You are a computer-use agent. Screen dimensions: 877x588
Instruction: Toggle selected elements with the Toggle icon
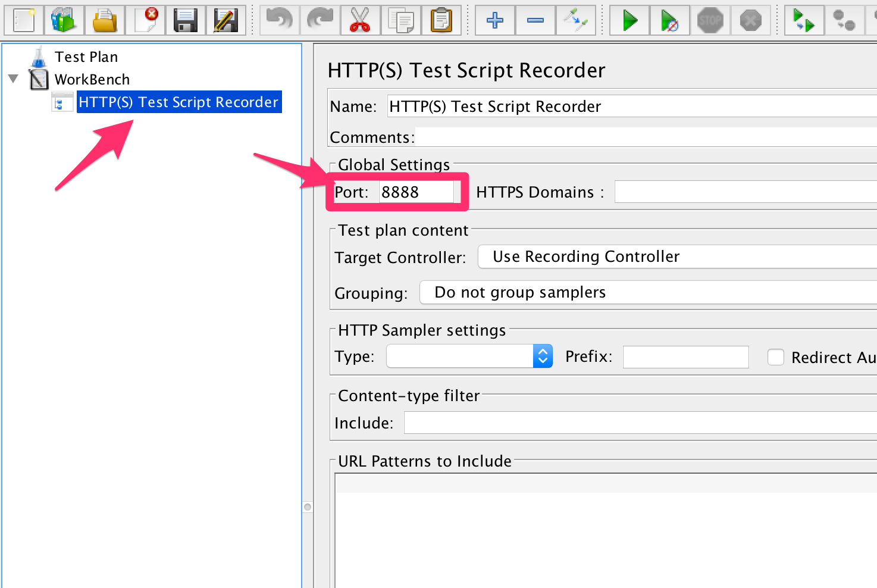[576, 20]
